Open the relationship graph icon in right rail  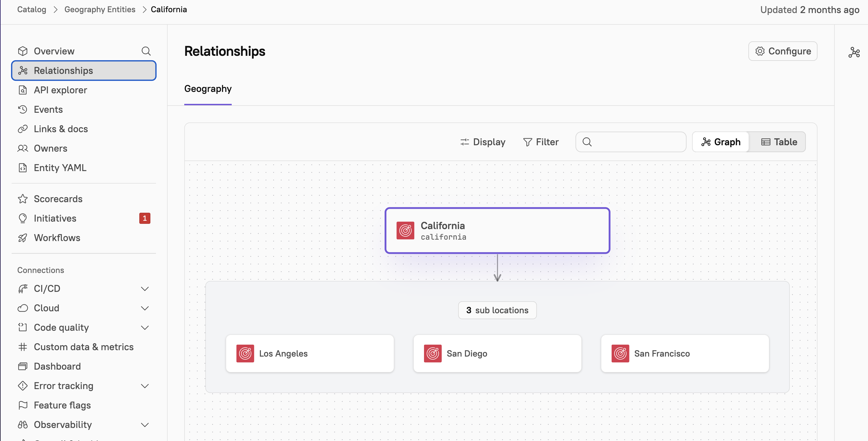854,52
